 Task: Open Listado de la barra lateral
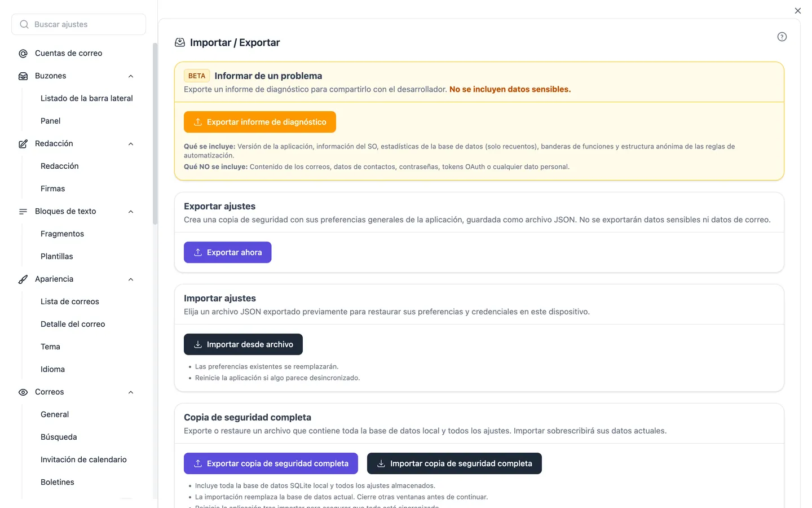(x=87, y=98)
